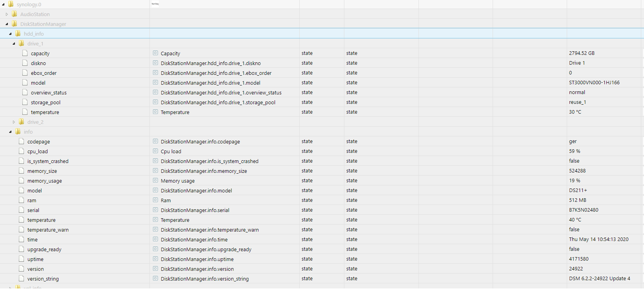Click the normal overview status value
This screenshot has height=290, width=644.
pos(577,92)
